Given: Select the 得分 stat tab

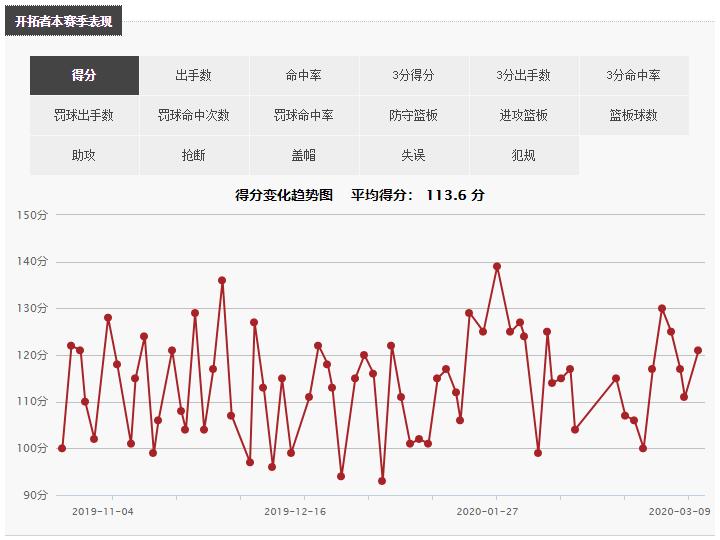Looking at the screenshot, I should [x=84, y=75].
